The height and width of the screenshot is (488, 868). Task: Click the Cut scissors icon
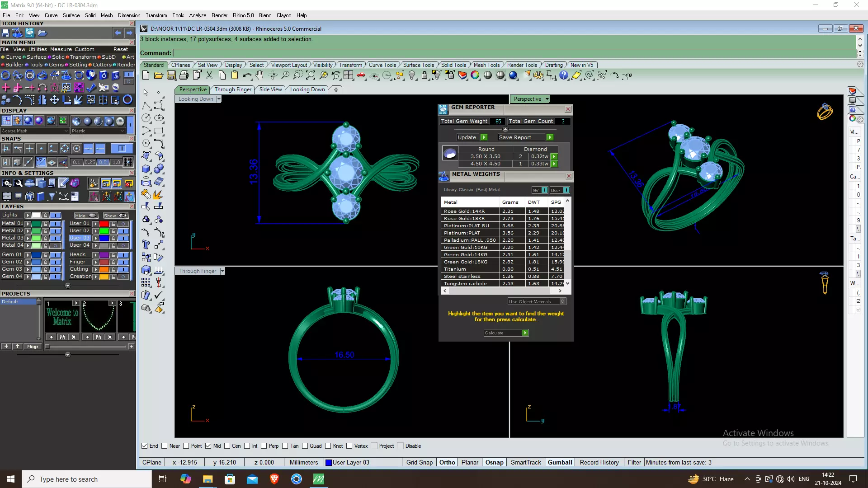[209, 75]
